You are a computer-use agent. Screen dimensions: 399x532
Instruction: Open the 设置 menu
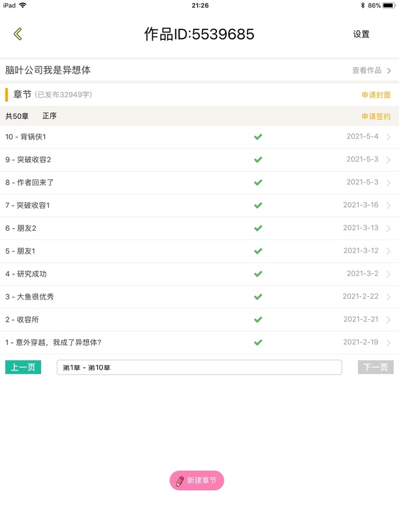(x=362, y=34)
